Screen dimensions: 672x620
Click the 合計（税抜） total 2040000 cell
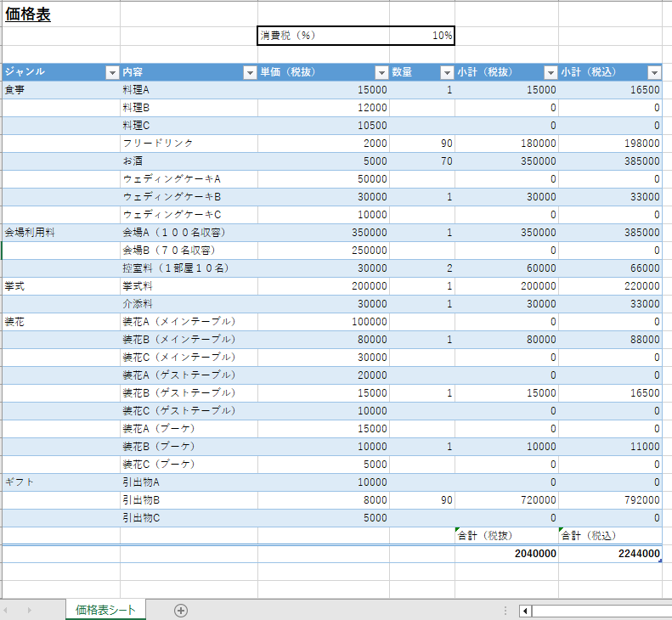[x=506, y=554]
